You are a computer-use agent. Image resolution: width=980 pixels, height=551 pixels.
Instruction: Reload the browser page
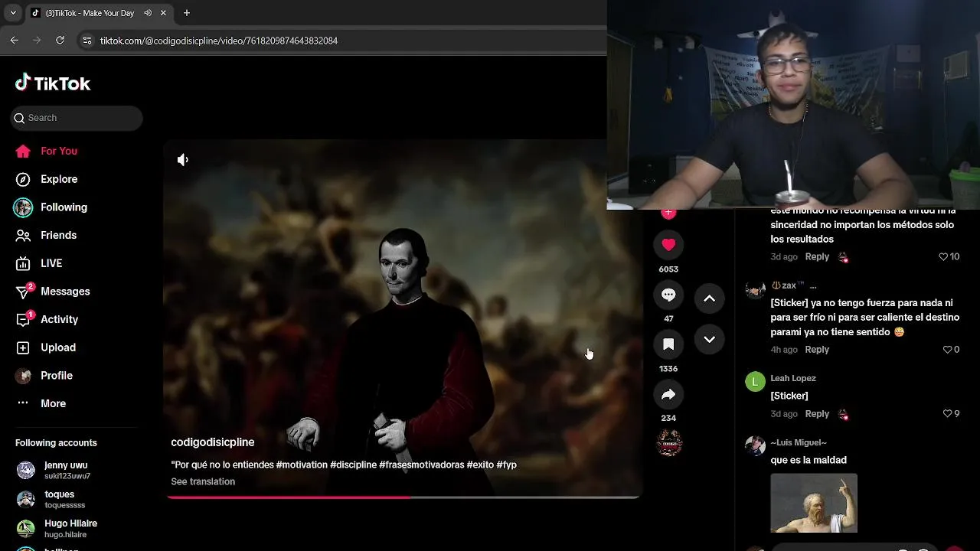coord(60,41)
